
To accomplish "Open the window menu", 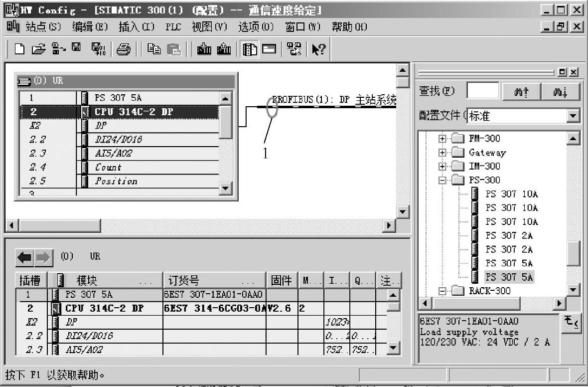I will [x=302, y=26].
